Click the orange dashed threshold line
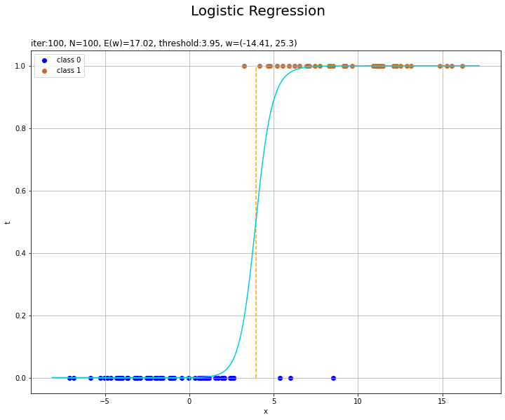 [x=256, y=222]
